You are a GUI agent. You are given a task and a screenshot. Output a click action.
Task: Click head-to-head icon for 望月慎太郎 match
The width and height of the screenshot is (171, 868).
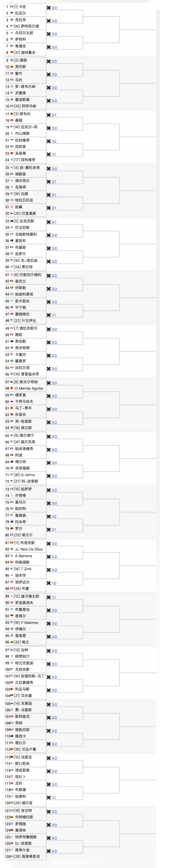49,597
